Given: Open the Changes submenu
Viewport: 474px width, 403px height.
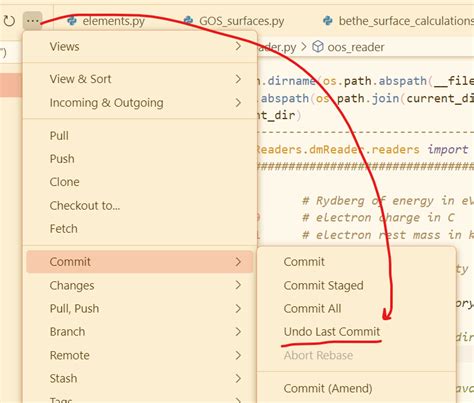Looking at the screenshot, I should tap(140, 285).
